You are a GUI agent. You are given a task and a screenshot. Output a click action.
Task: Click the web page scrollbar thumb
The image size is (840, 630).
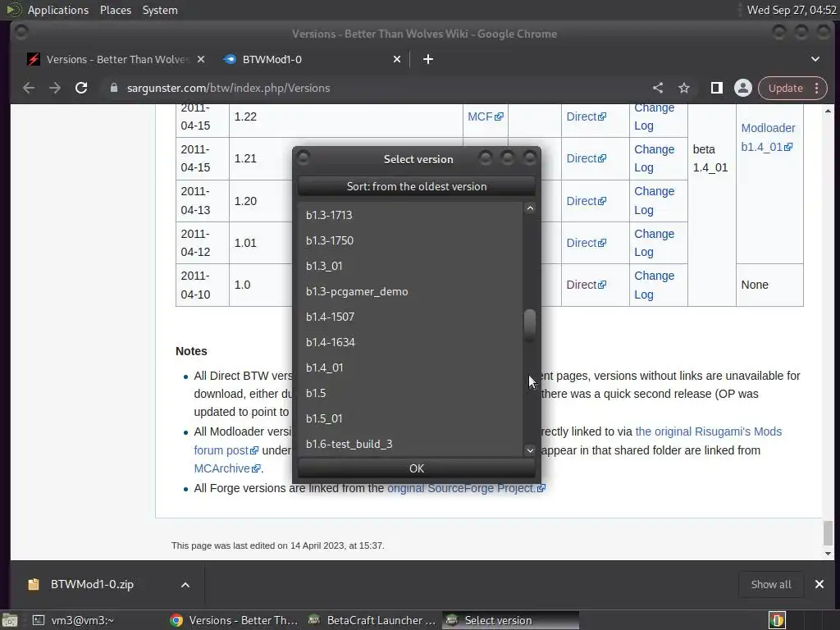tap(829, 533)
